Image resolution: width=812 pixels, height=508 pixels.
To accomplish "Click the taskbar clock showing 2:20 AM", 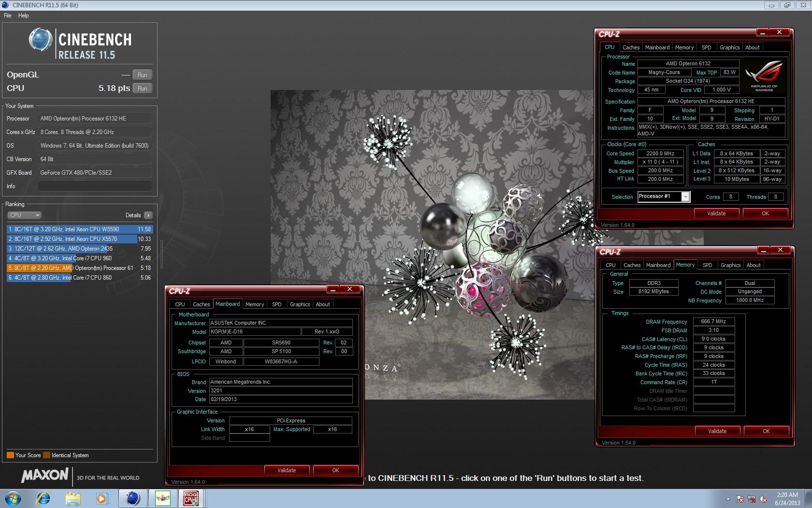I will (x=787, y=499).
